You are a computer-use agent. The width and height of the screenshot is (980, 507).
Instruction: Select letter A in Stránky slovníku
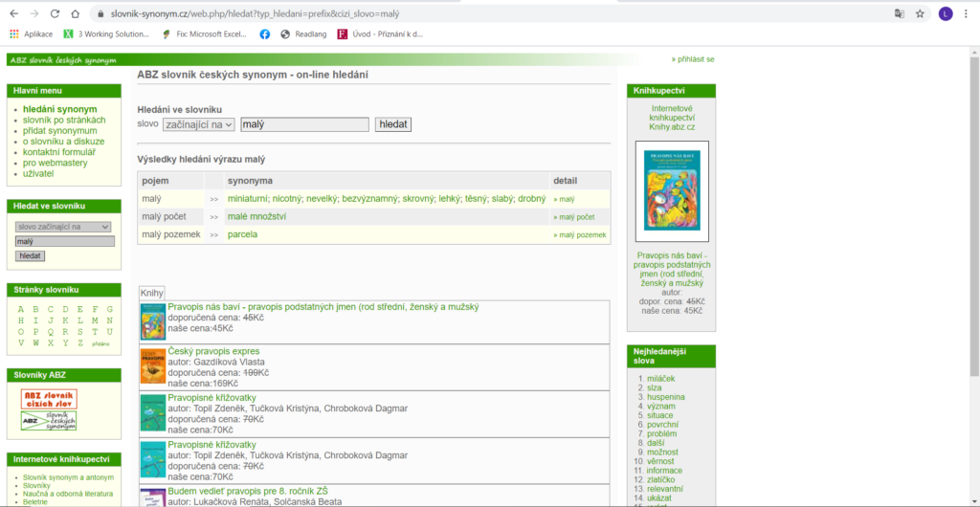coord(21,309)
